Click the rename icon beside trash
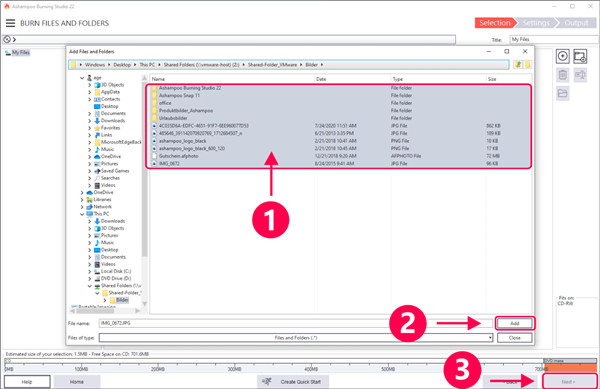Viewport: 600px width, 389px height. coord(580,75)
